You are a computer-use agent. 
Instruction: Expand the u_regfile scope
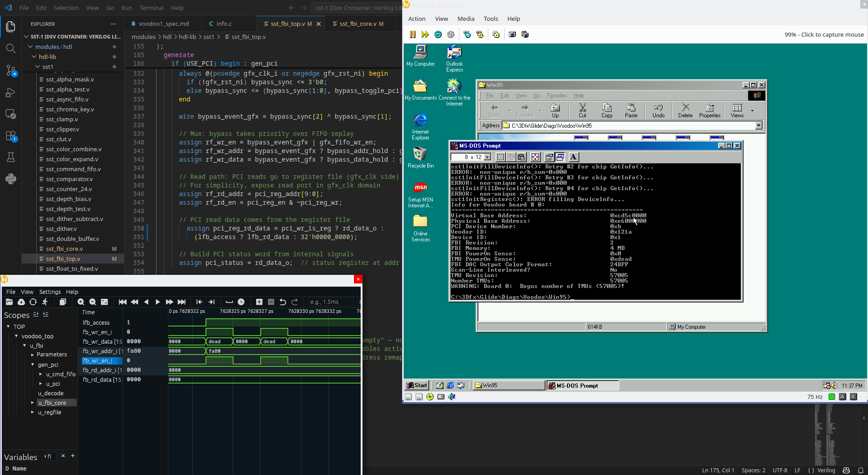(x=32, y=412)
